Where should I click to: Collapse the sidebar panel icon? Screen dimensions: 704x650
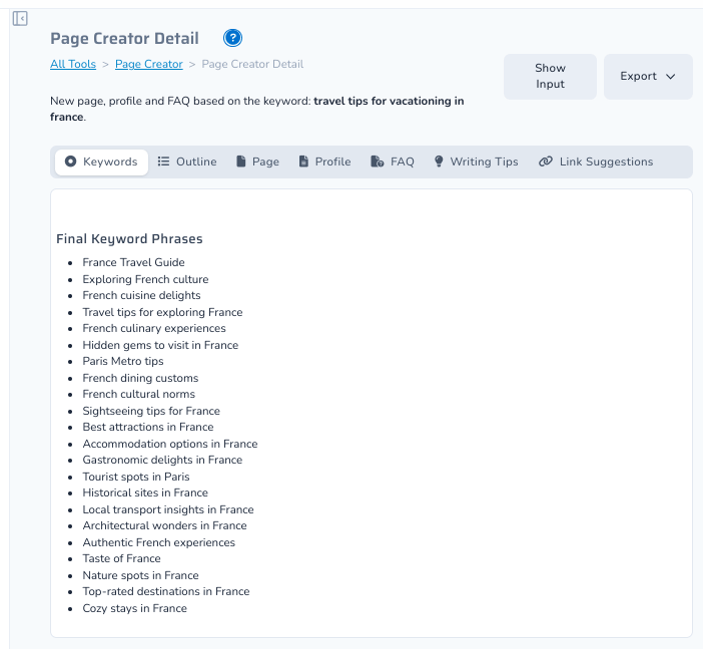tap(20, 18)
